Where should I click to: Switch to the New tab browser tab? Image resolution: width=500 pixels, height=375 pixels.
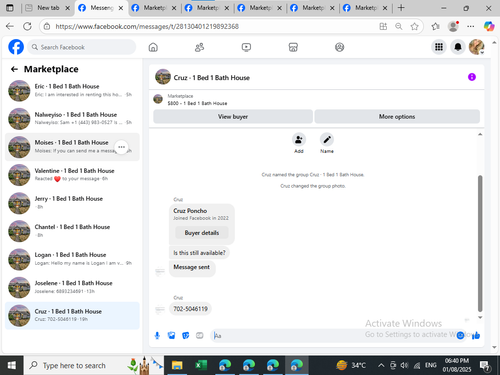[48, 8]
